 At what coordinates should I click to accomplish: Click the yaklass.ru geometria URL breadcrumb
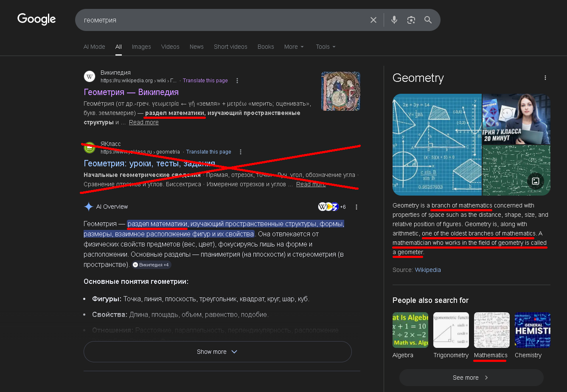[140, 152]
